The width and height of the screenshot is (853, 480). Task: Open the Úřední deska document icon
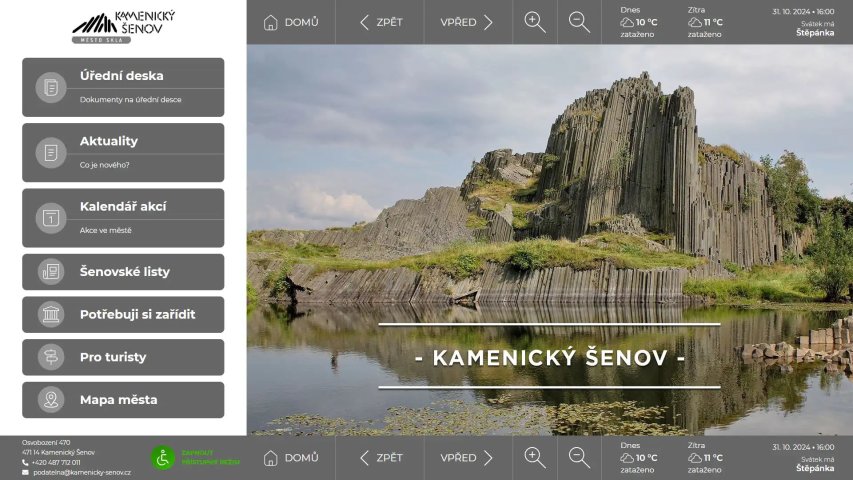tap(50, 87)
